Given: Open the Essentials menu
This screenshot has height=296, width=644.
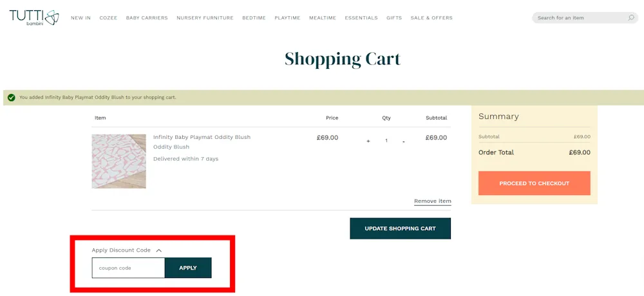Looking at the screenshot, I should click(x=361, y=17).
